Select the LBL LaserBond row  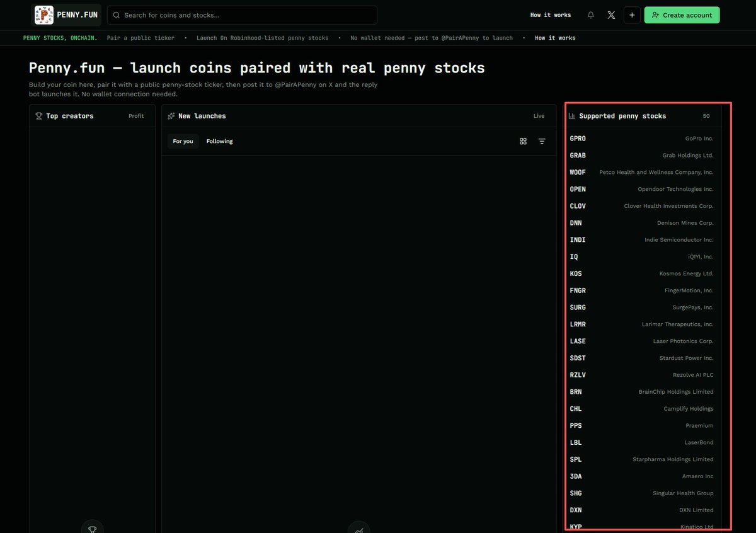(641, 442)
